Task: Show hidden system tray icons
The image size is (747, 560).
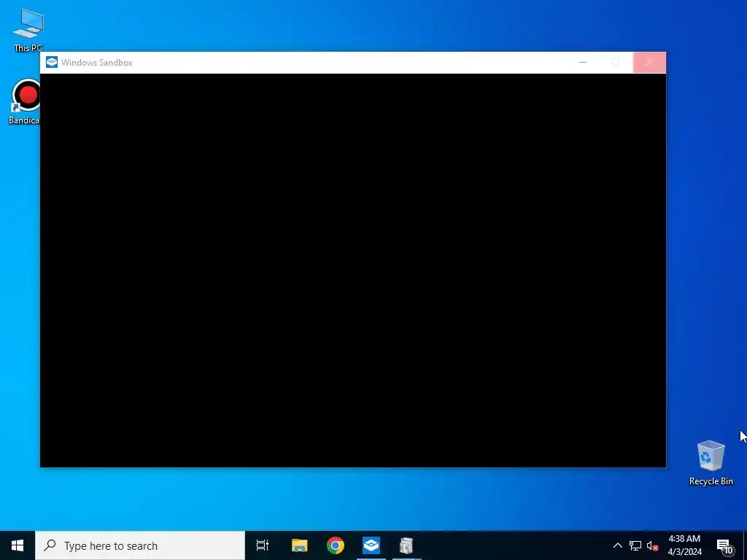Action: pyautogui.click(x=617, y=545)
